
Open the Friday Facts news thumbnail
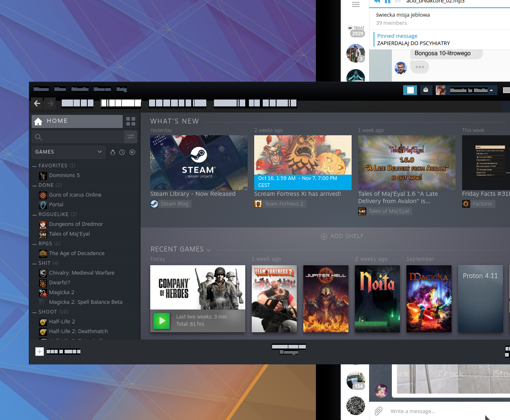(x=486, y=162)
